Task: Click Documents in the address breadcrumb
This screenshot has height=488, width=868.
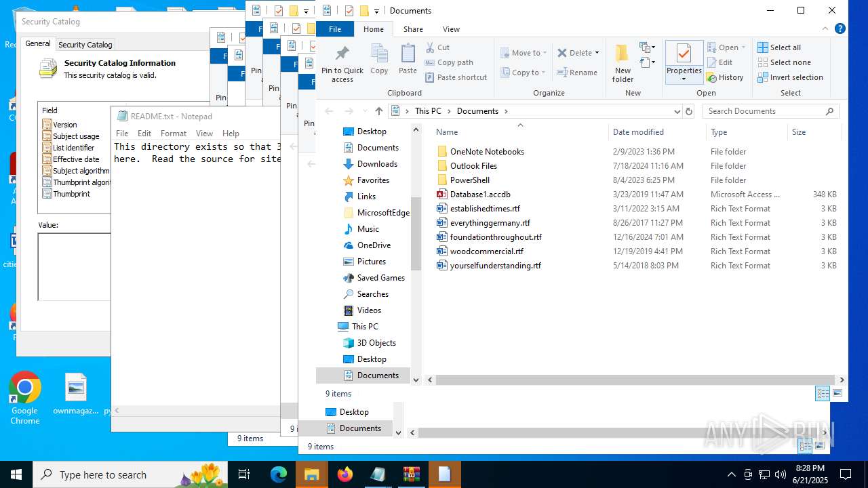Action: point(477,111)
